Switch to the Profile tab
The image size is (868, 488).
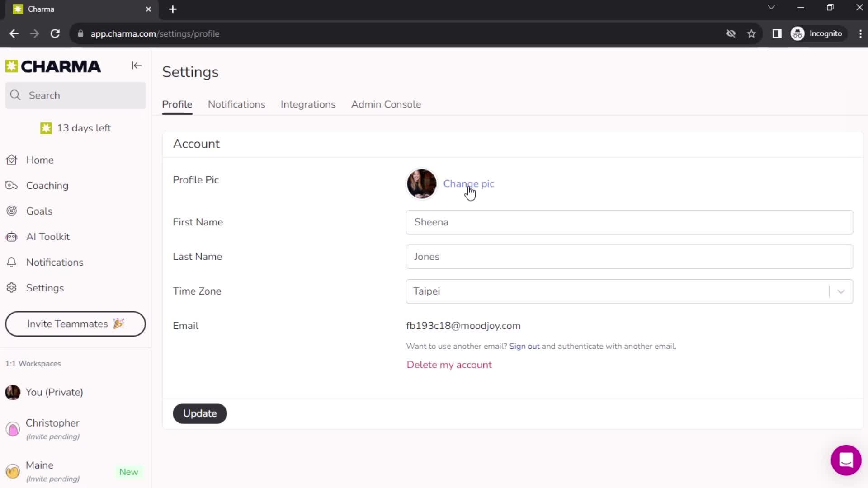click(177, 104)
